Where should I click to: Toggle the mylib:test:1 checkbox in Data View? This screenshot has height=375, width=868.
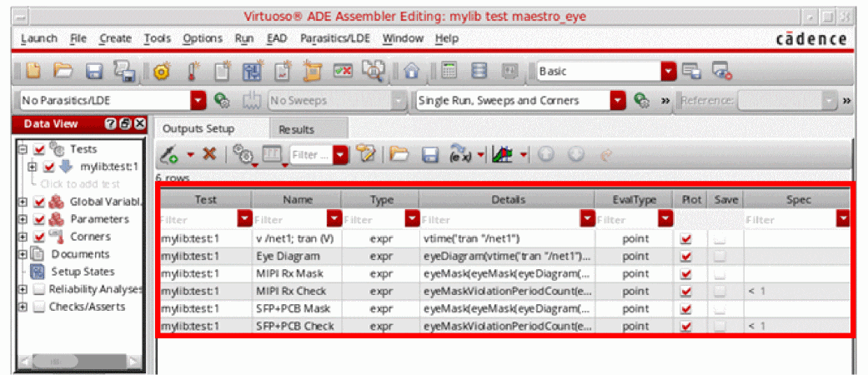[50, 167]
